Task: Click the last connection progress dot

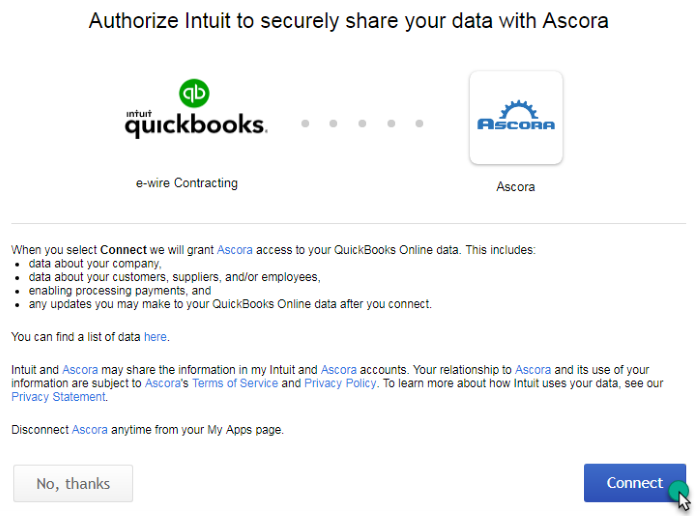Action: (x=419, y=124)
